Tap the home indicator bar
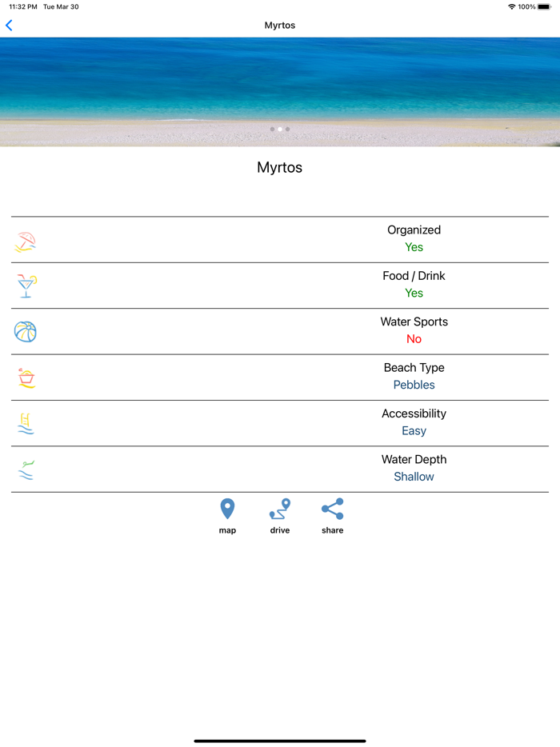Screen dimensions: 560x747 tap(280, 741)
